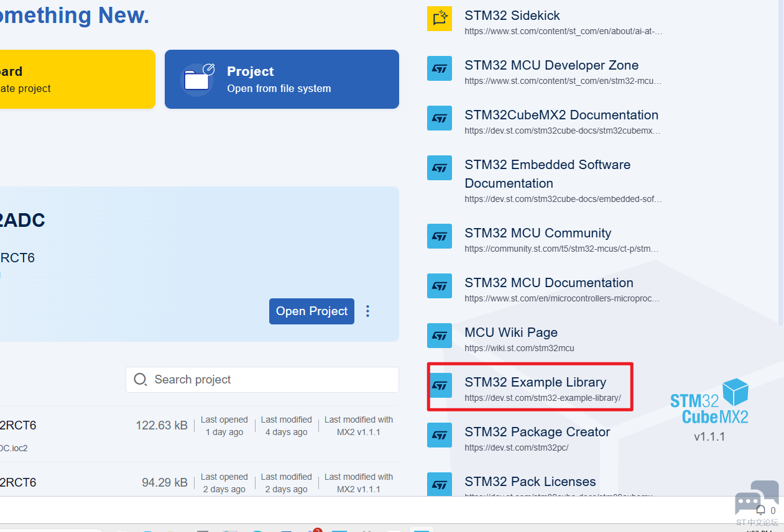Click the folder icon on Project card
This screenshot has width=784, height=532.
pos(197,79)
